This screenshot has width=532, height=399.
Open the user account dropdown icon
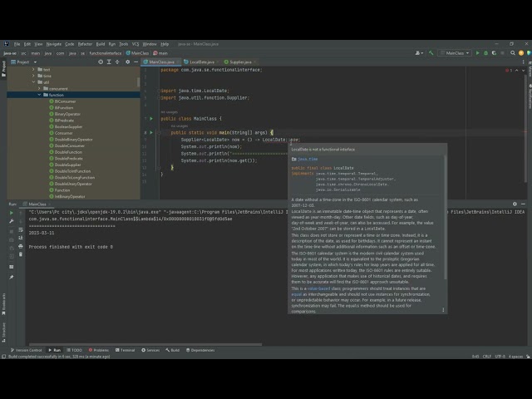pos(419,53)
